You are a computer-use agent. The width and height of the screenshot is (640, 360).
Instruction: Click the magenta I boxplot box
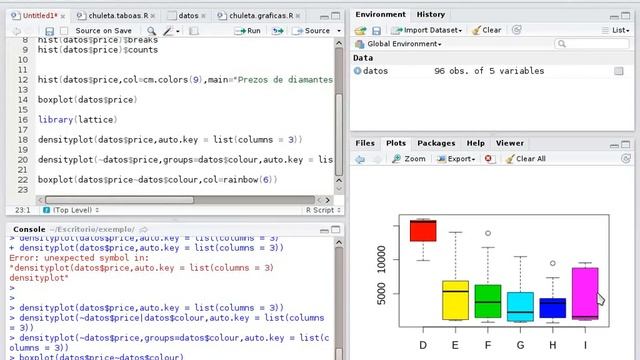(x=585, y=293)
